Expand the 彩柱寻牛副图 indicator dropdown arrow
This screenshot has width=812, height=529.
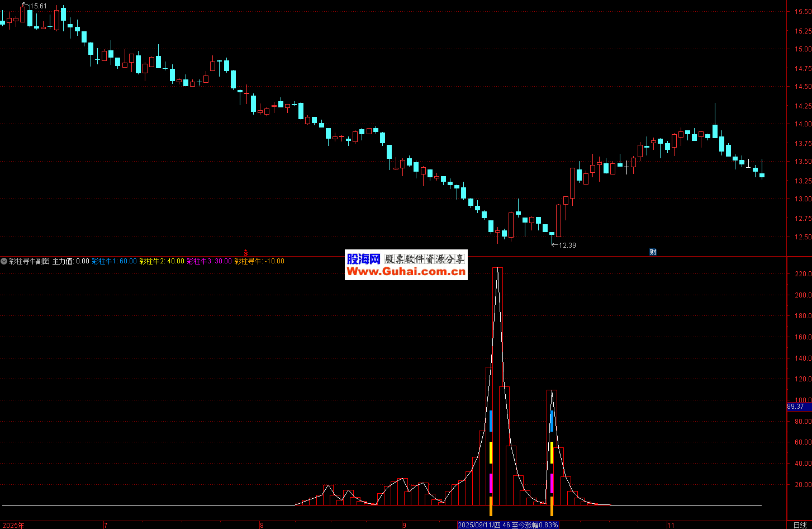coord(4,261)
